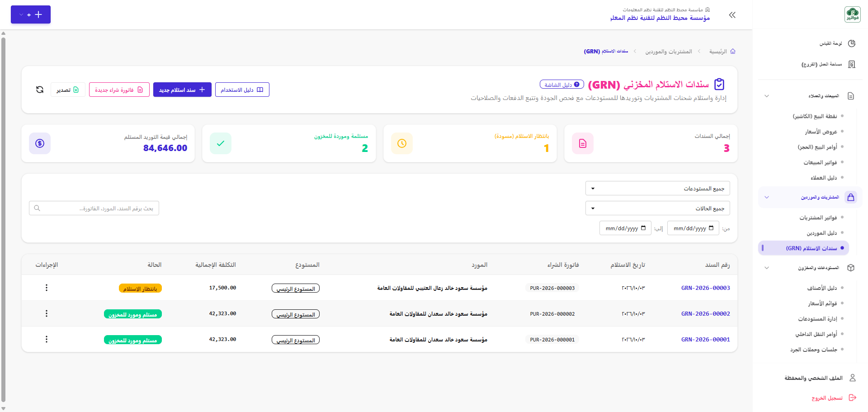Open actions menu for GRN-2026-00002 row
Screen dimensions: 868x412
pyautogui.click(x=47, y=313)
